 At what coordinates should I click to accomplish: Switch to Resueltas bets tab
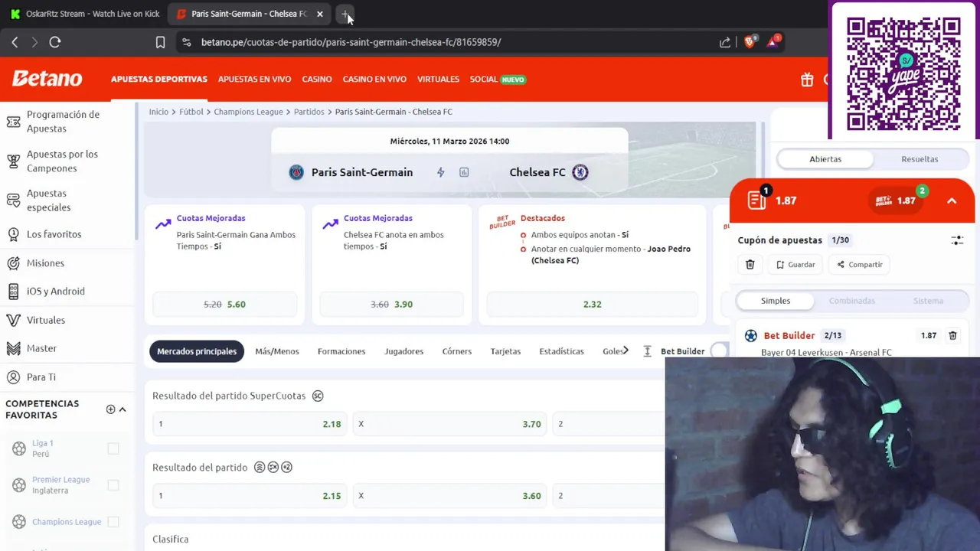[920, 159]
